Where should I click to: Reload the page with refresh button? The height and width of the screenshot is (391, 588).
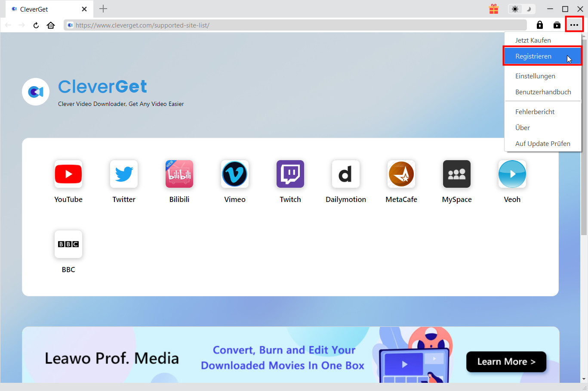click(36, 25)
